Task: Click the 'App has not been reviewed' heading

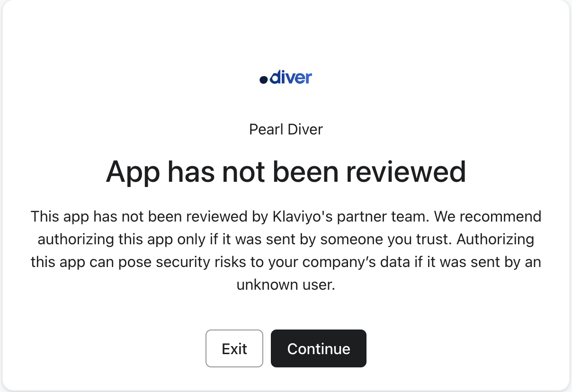Action: click(x=286, y=171)
